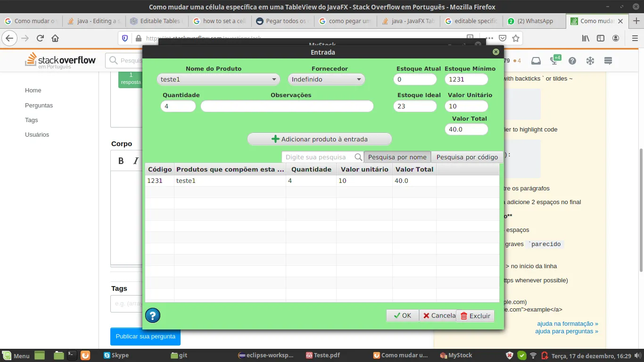Open the Firefox library icon

pos(586,38)
